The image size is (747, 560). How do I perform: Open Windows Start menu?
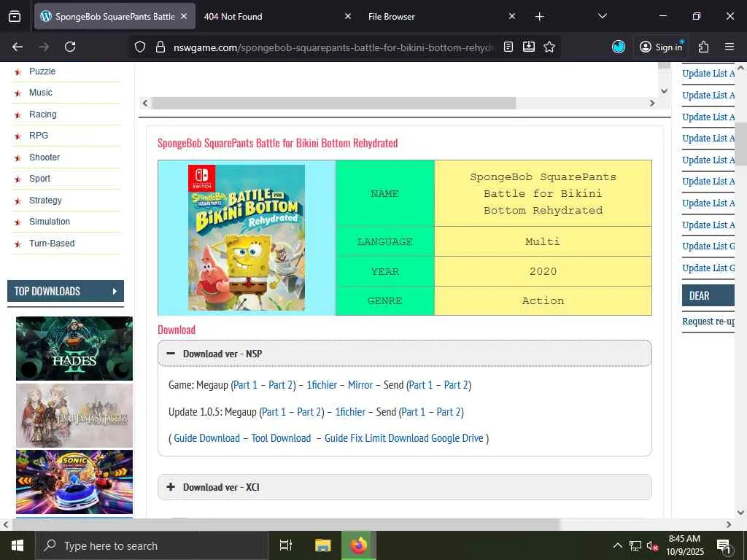18,545
